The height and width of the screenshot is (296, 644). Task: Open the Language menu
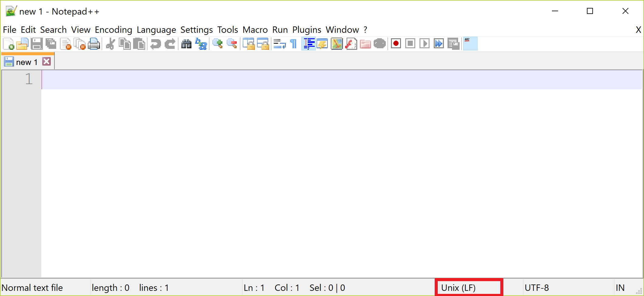(156, 30)
